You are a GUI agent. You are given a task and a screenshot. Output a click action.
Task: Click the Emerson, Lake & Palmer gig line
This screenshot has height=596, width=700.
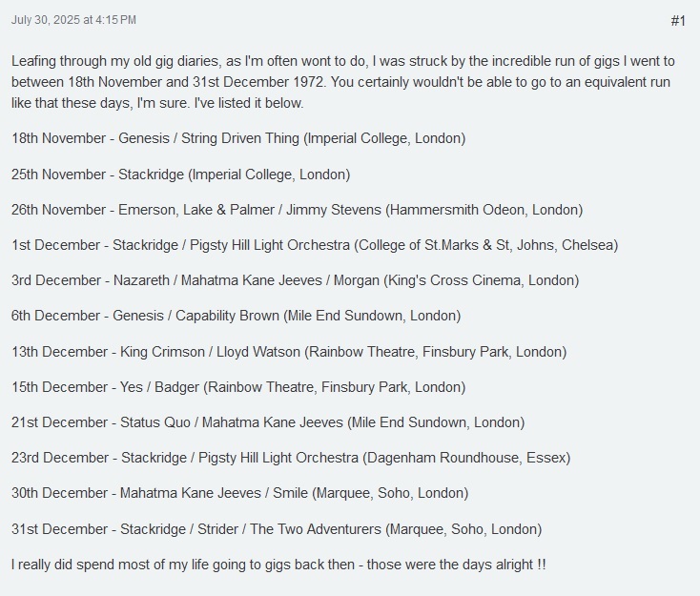tap(298, 210)
